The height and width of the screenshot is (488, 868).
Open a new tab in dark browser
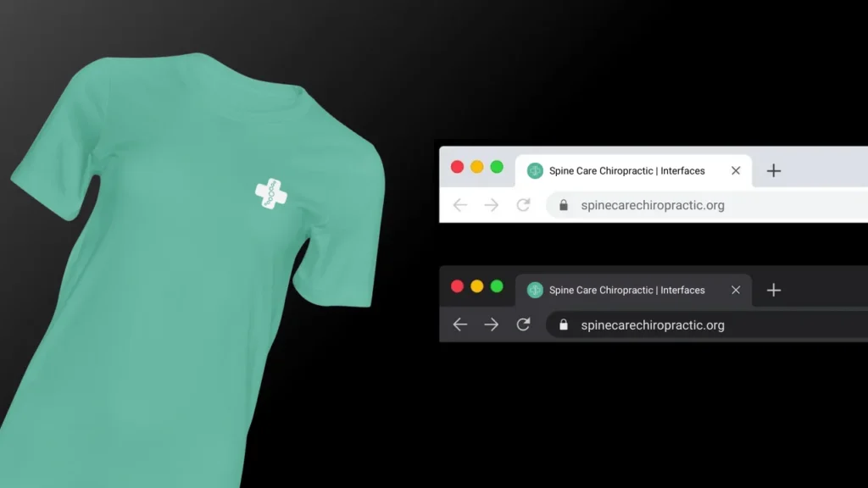[x=773, y=291]
